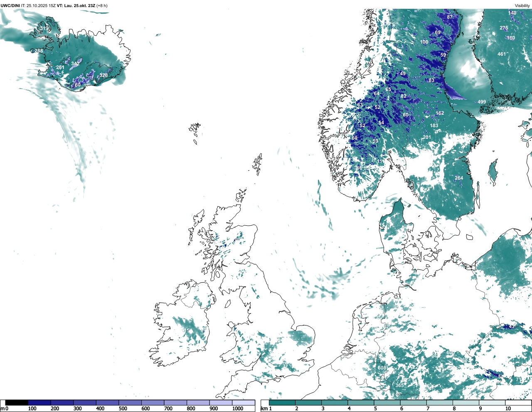
Task: Click the 'VT: Lau. 25.okt. 23Z' valid time
Action: [76, 6]
